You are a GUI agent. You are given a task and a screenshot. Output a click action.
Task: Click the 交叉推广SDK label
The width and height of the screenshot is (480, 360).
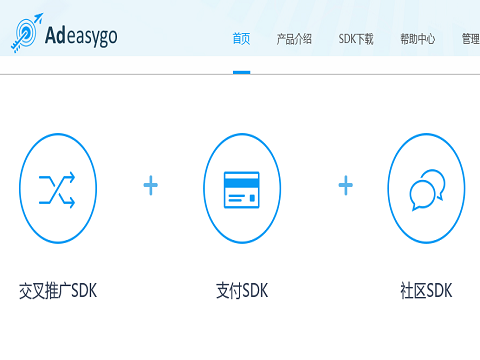[58, 291]
